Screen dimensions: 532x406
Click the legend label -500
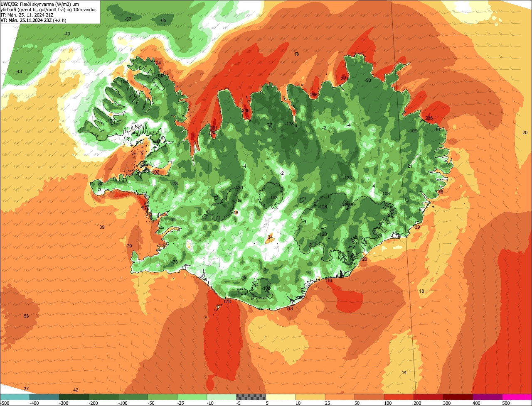point(5,403)
